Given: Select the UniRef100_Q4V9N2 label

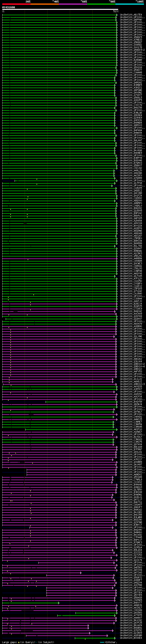Looking at the screenshot, I should pos(131,93).
